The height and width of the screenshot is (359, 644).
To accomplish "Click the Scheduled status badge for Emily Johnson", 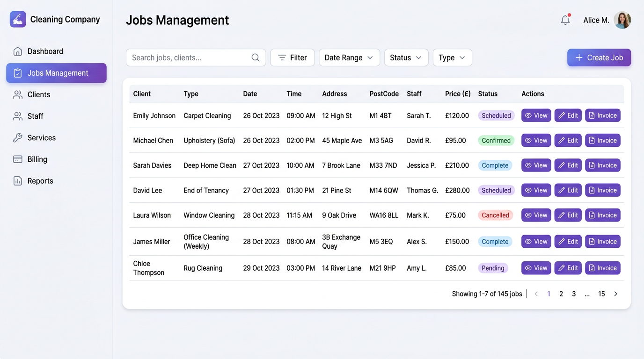I will [496, 115].
